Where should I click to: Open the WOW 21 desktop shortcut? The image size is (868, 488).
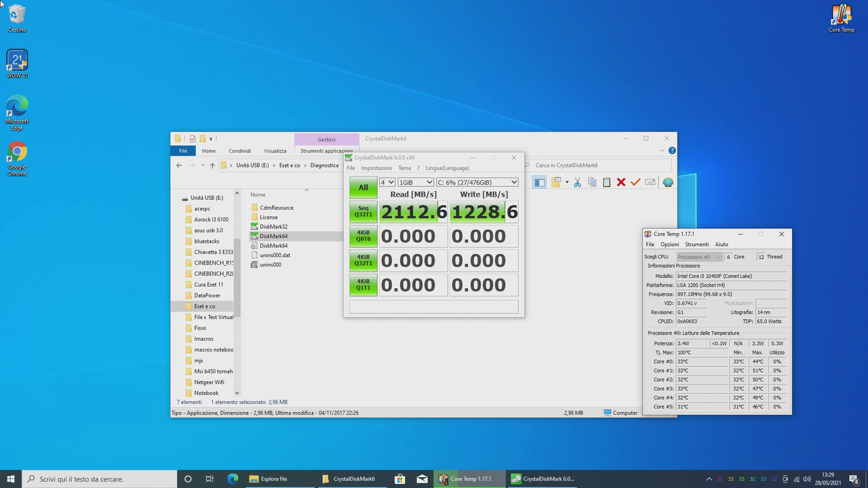17,64
